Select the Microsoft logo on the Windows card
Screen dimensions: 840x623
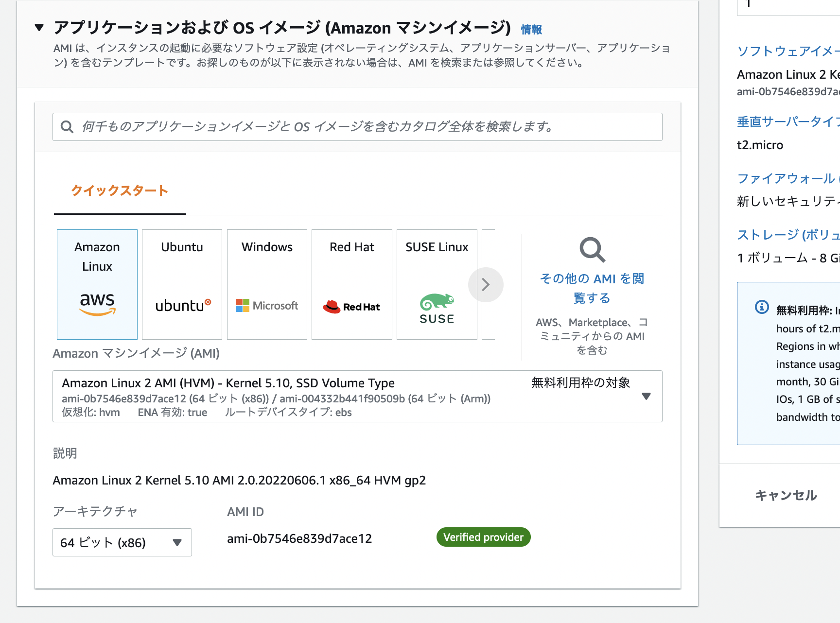click(266, 305)
